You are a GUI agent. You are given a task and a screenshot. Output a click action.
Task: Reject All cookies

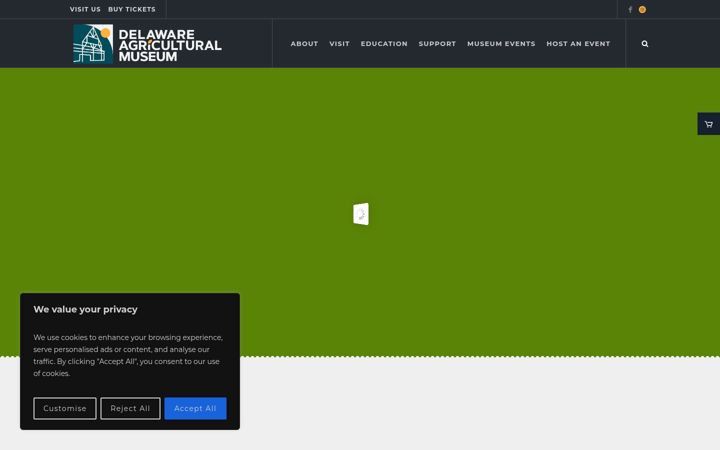(130, 408)
